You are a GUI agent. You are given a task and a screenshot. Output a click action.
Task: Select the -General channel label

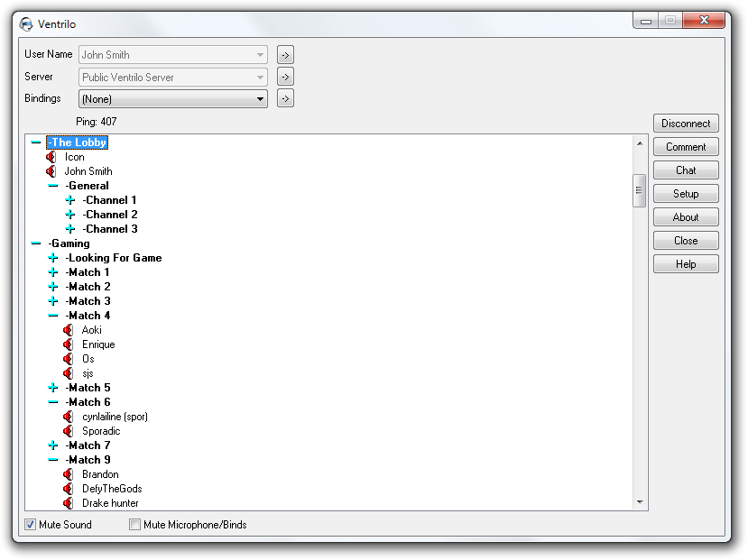pos(88,186)
